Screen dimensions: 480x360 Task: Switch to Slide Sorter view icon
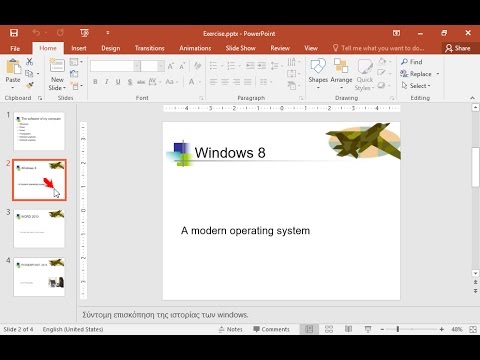(x=329, y=329)
